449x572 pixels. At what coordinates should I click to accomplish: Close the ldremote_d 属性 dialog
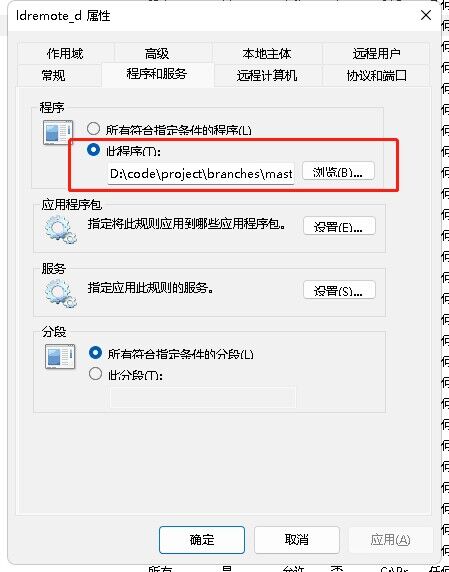click(x=426, y=15)
